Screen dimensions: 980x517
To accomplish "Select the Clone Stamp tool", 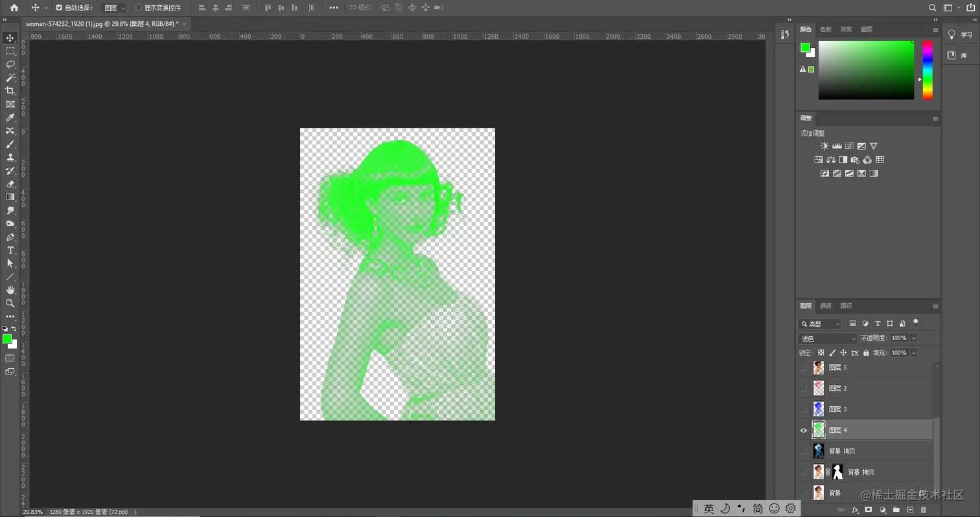I will point(10,157).
